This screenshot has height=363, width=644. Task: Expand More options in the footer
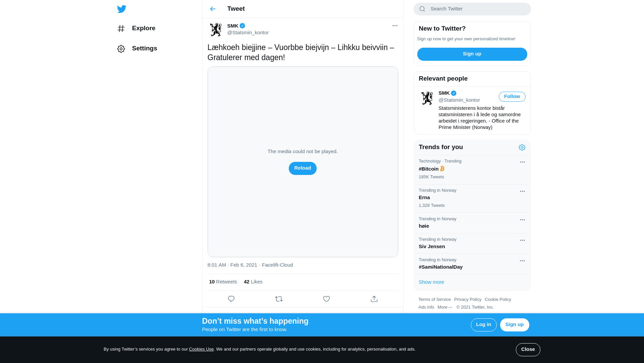click(x=445, y=307)
